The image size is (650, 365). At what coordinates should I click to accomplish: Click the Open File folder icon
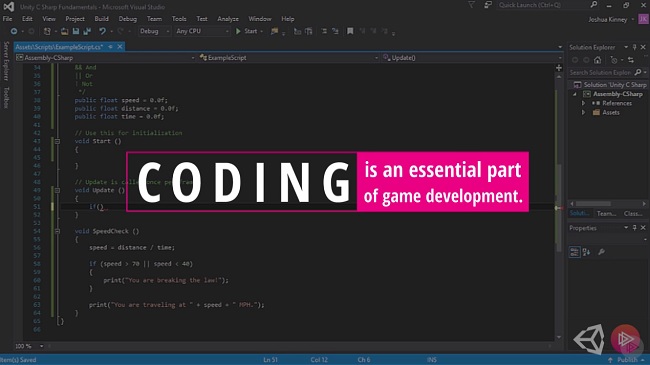click(x=64, y=31)
